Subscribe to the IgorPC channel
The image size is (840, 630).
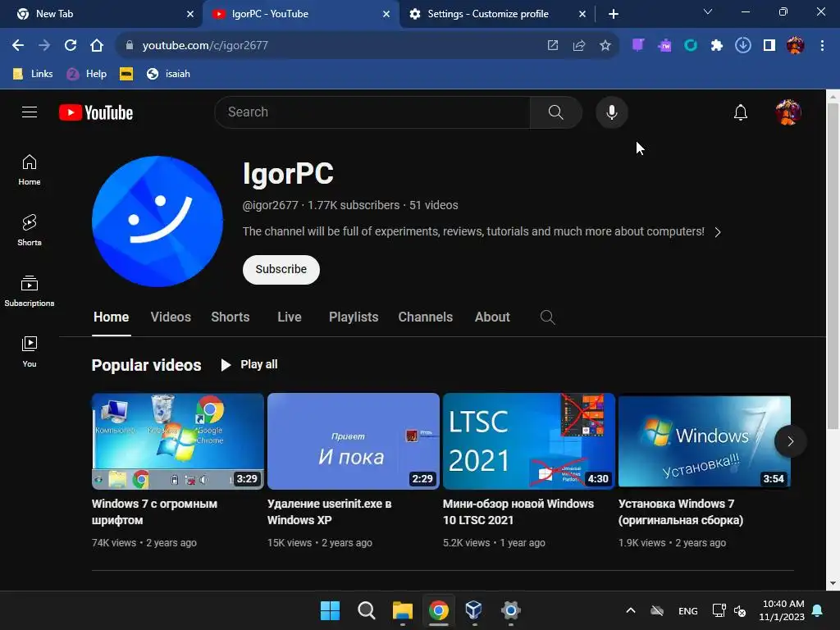pos(281,269)
